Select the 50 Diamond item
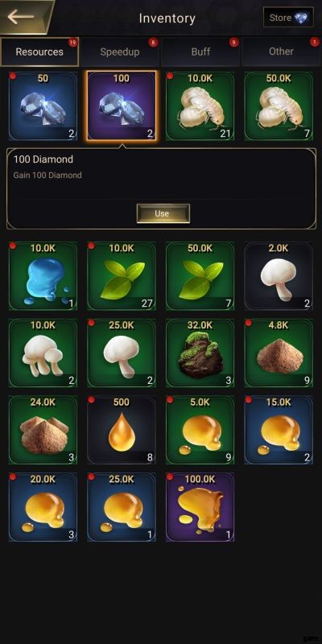 point(43,106)
